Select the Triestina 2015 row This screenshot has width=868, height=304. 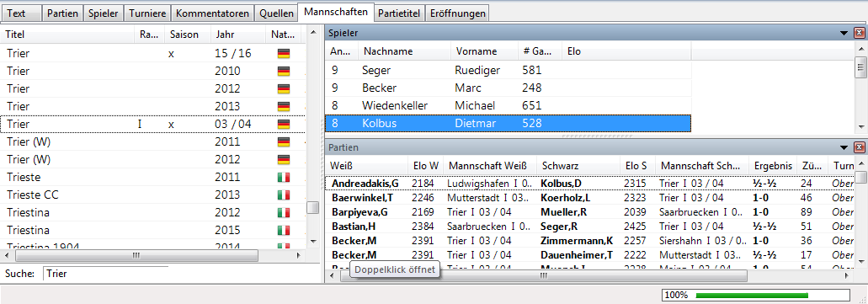(x=152, y=230)
